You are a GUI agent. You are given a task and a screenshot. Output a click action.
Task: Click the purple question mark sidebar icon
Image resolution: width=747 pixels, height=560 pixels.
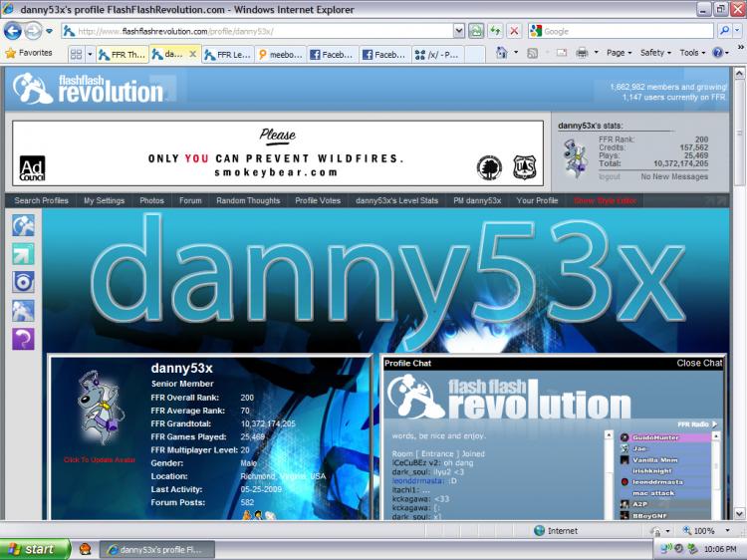click(x=23, y=339)
